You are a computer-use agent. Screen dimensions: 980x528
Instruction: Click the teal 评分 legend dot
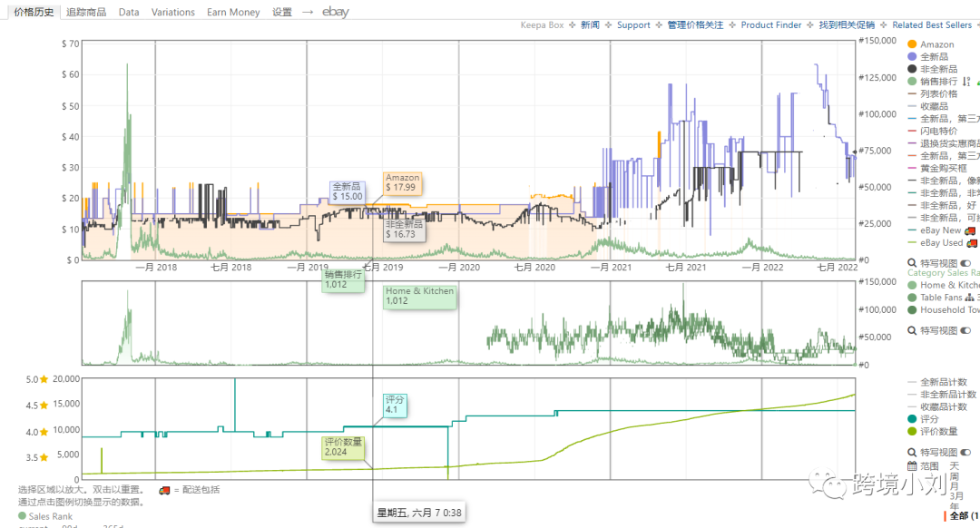(912, 419)
